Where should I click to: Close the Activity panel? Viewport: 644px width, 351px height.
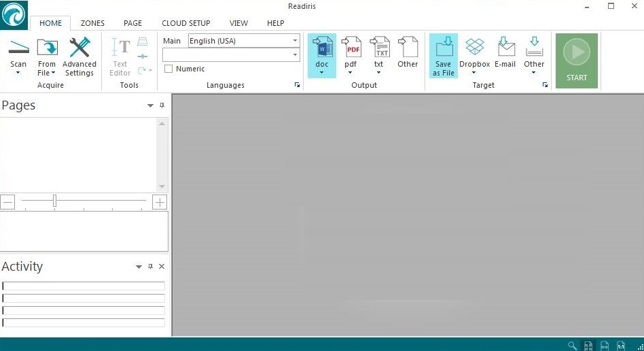pyautogui.click(x=162, y=267)
